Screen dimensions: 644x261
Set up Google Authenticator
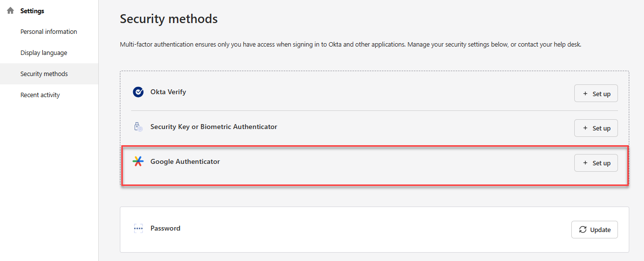point(596,163)
